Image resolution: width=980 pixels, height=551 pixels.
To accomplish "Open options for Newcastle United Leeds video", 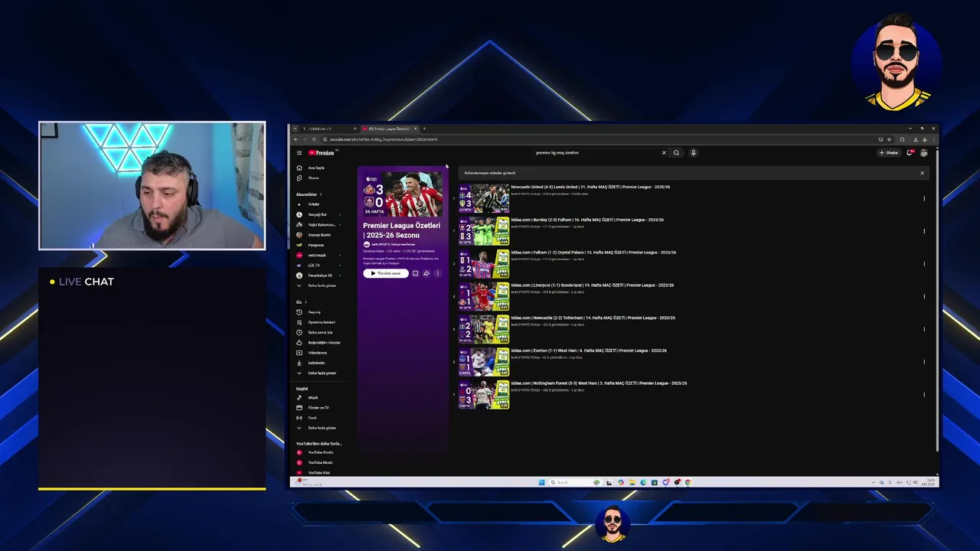I will point(924,198).
